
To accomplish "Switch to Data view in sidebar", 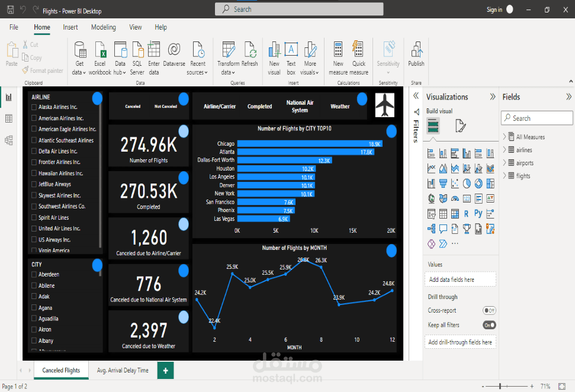I will point(9,118).
